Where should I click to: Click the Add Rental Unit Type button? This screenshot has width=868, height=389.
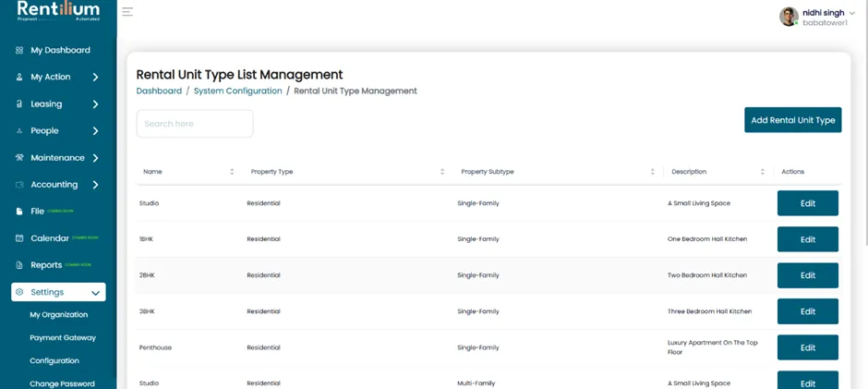coord(792,120)
